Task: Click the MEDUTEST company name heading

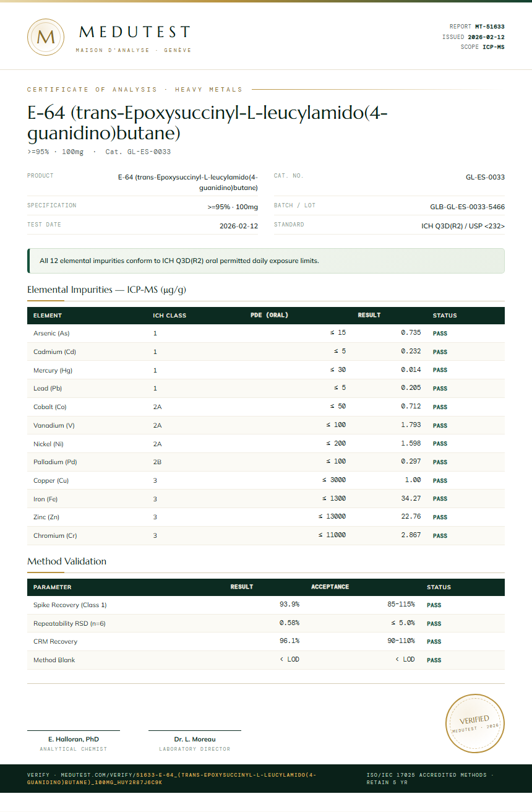Action: click(135, 32)
